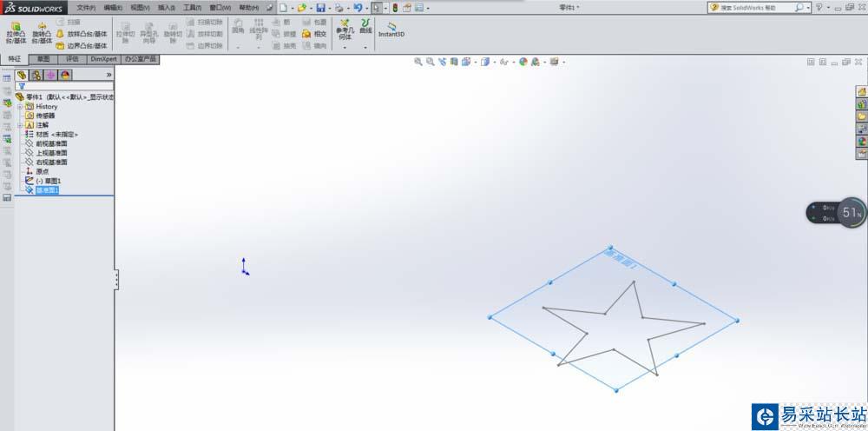Click the Apply Scene icon
The image size is (868, 431).
pyautogui.click(x=536, y=62)
